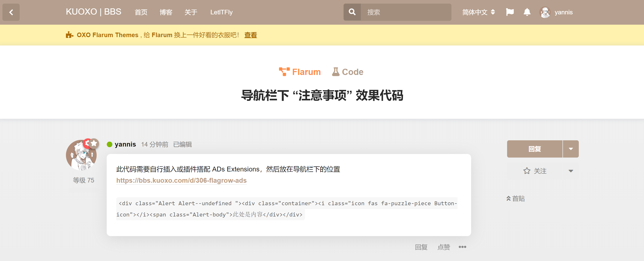Click the Flarum tag icon

pos(284,72)
